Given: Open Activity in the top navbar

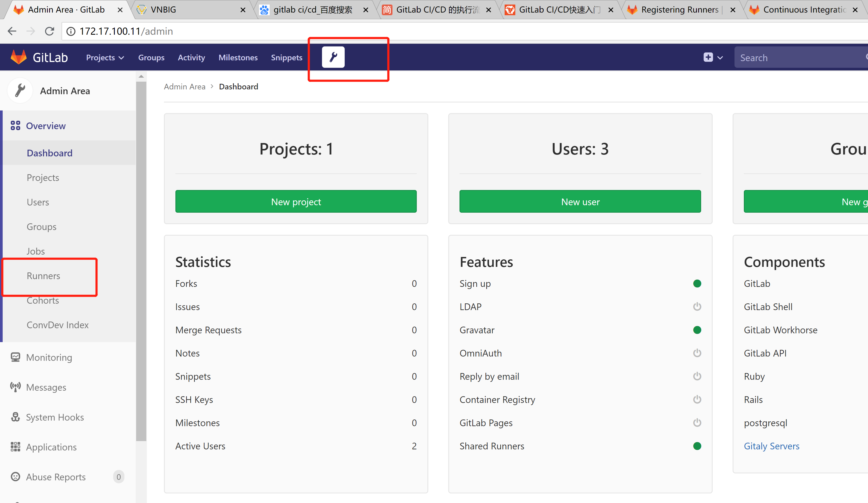Looking at the screenshot, I should pos(191,57).
